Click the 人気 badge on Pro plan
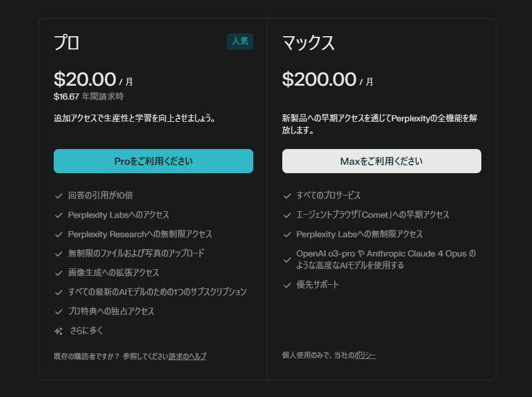 (x=240, y=42)
